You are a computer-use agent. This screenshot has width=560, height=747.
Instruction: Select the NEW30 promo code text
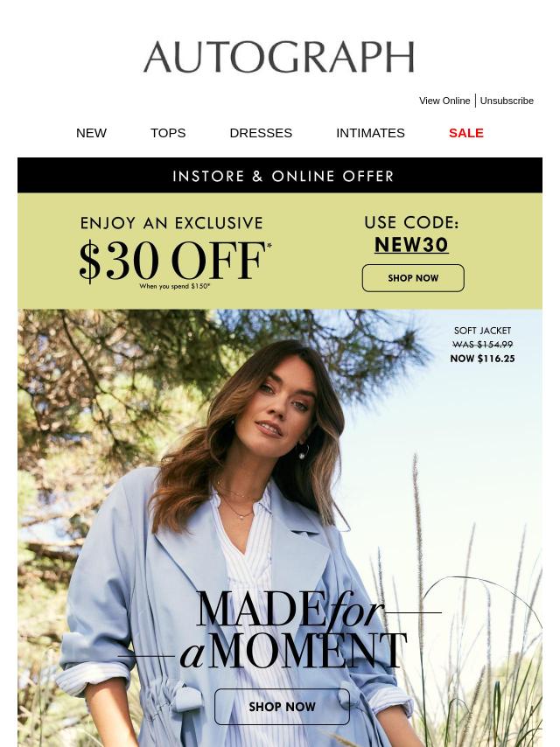(411, 245)
